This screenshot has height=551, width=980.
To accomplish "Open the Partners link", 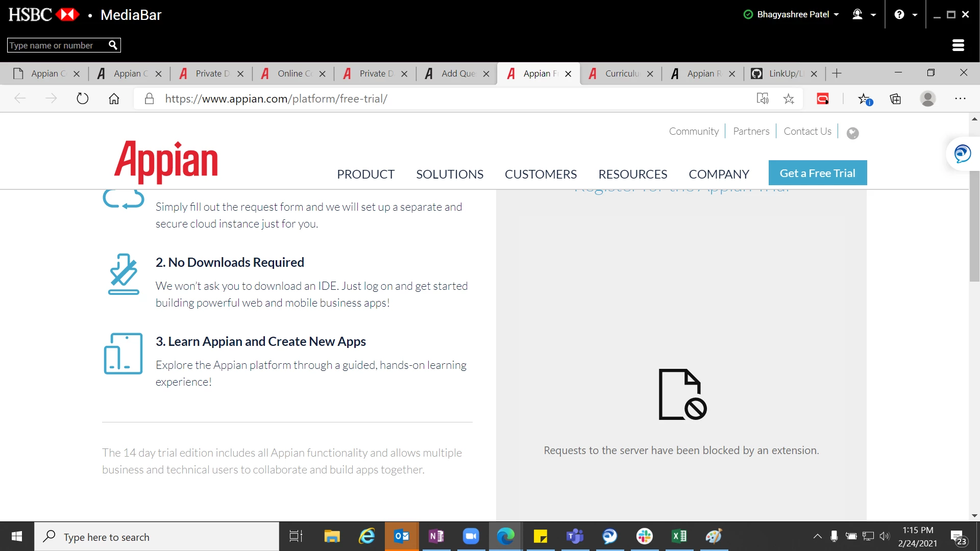I will pyautogui.click(x=751, y=131).
